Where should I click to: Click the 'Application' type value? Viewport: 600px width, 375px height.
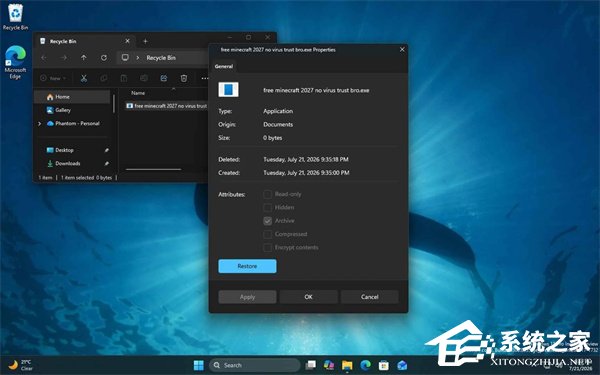pos(278,111)
